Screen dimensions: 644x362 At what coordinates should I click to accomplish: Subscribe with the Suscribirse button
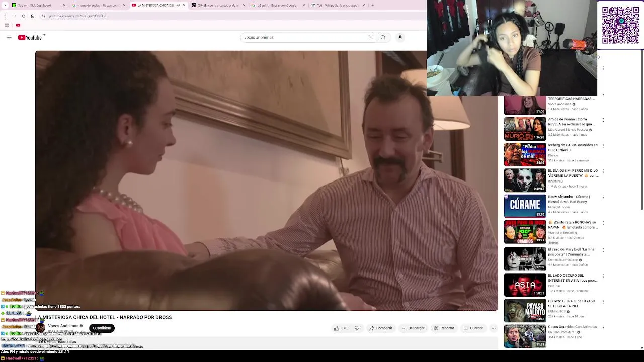[x=102, y=328]
